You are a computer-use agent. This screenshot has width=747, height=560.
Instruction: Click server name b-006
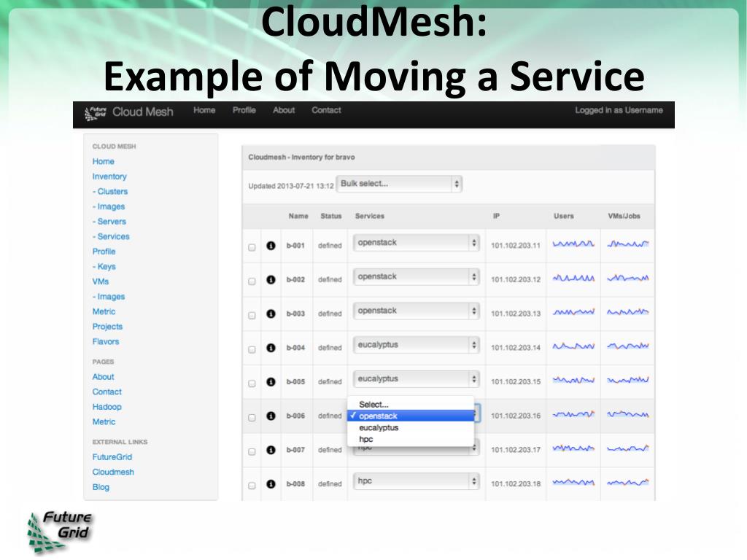pos(295,416)
